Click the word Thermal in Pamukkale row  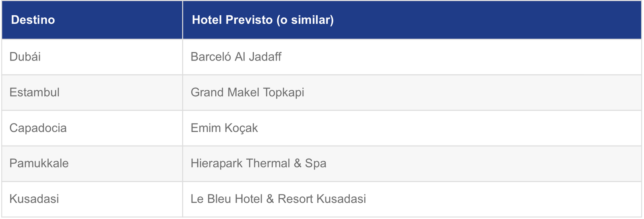click(x=268, y=163)
